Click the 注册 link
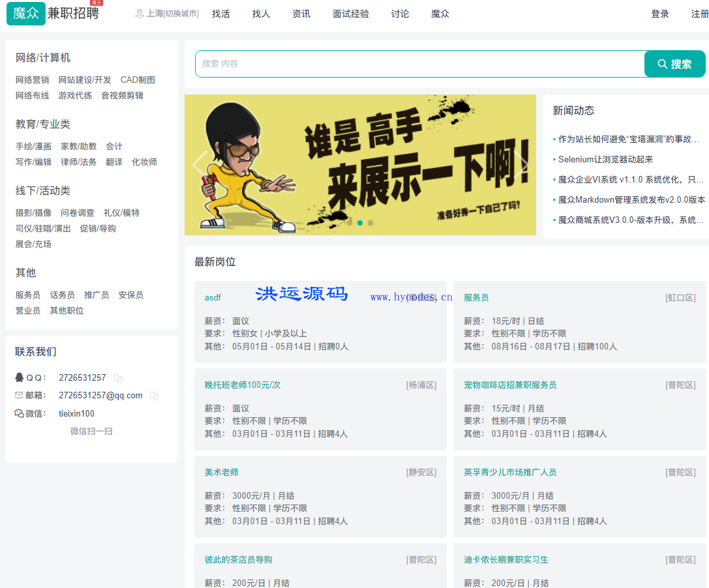This screenshot has height=588, width=709. point(700,14)
